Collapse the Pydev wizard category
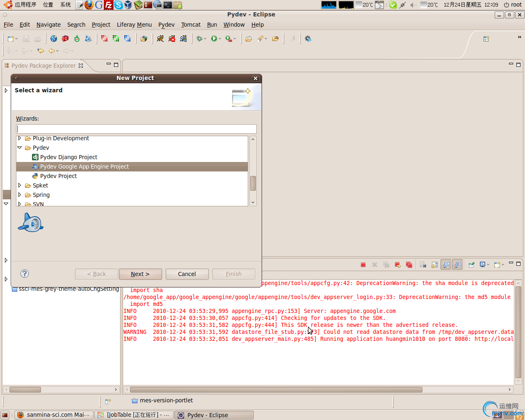Screen dimensions: 525x420 (20, 148)
